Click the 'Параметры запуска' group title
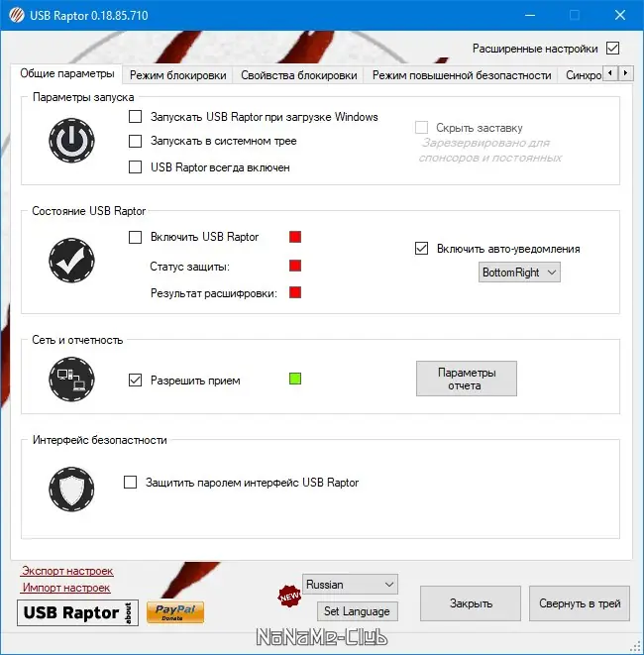644x655 pixels. [83, 98]
